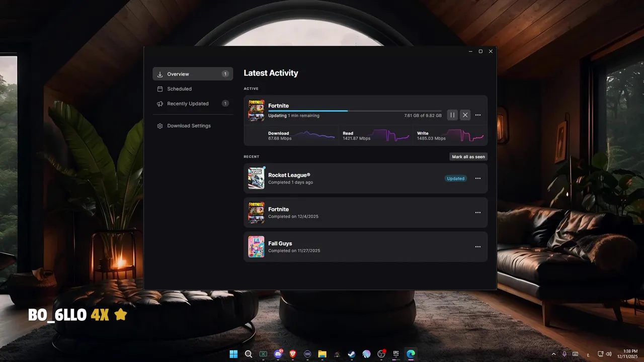Viewport: 644px width, 362px height.
Task: Open Epic Games Launcher taskbar icon
Action: [x=396, y=354]
